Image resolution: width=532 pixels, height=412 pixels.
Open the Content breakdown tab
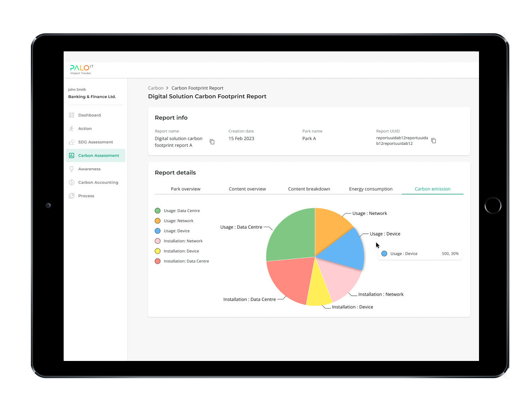[309, 189]
